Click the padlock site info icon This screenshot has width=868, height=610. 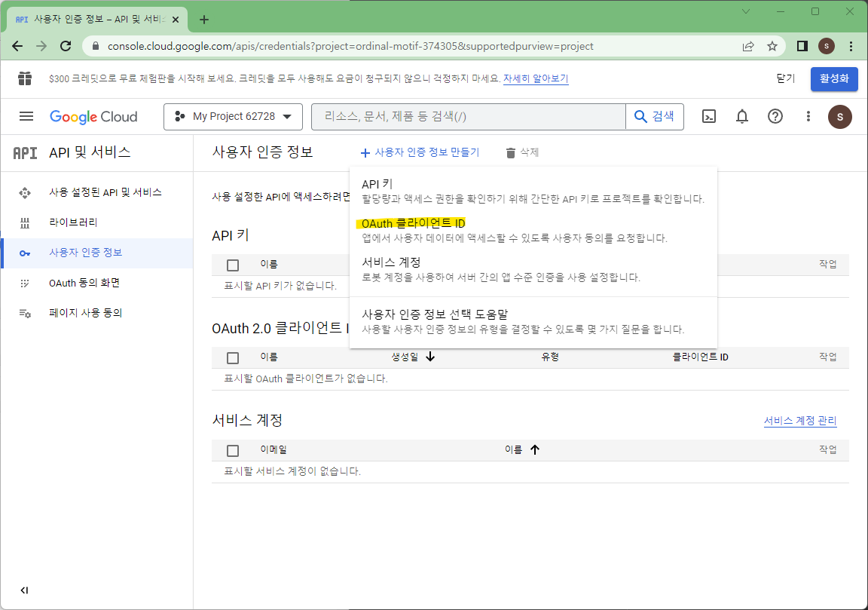tap(96, 46)
